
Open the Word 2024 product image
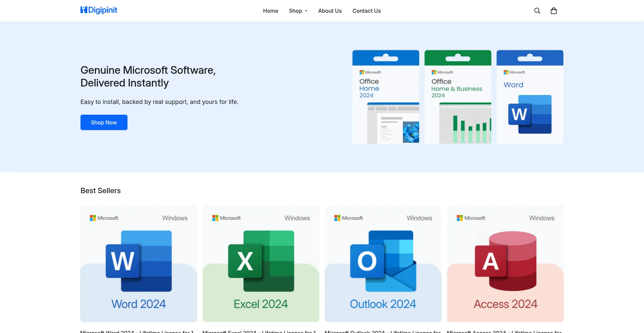[139, 264]
